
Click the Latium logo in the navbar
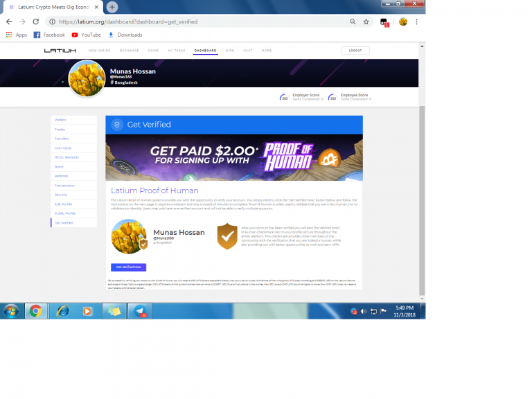(x=60, y=51)
